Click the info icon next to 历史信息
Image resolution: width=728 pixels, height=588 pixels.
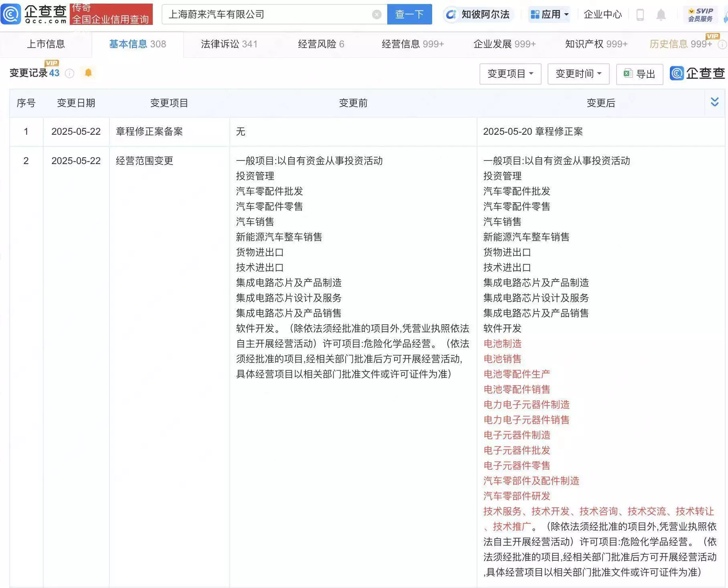(722, 45)
